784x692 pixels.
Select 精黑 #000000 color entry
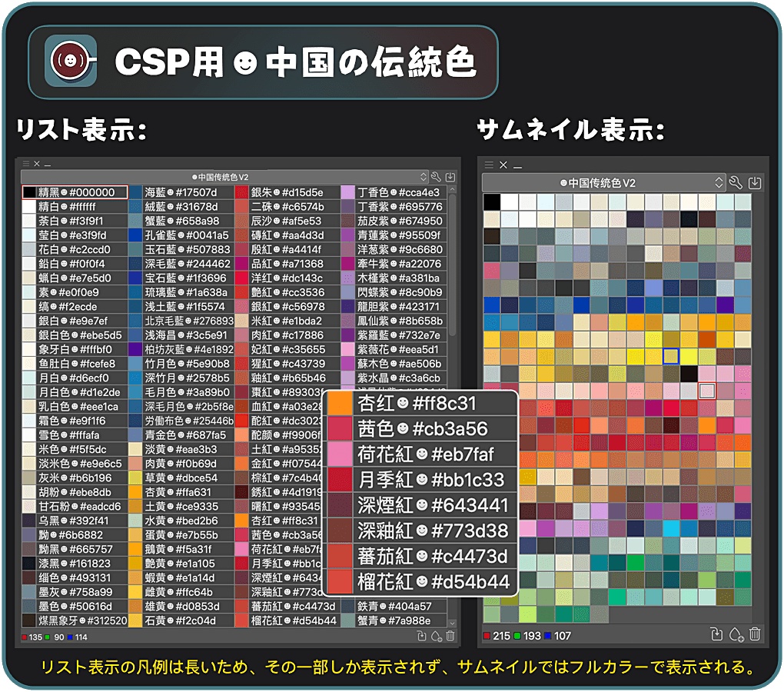75,192
